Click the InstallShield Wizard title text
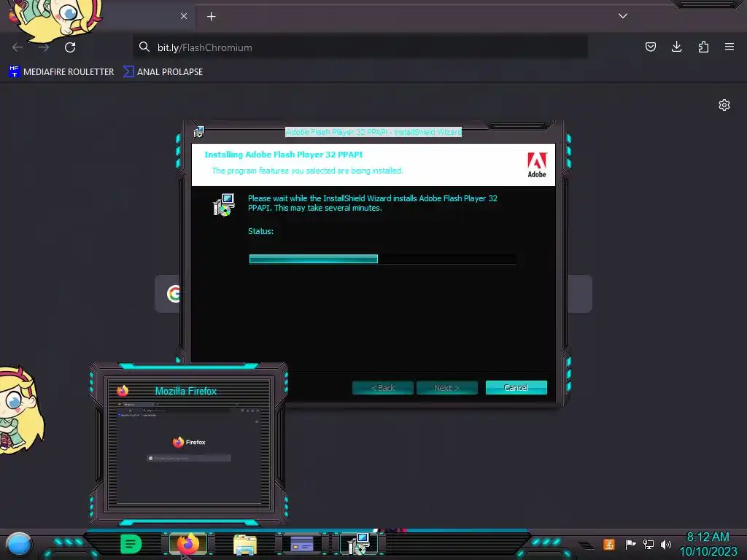Screen dimensions: 747x560 (x=373, y=132)
